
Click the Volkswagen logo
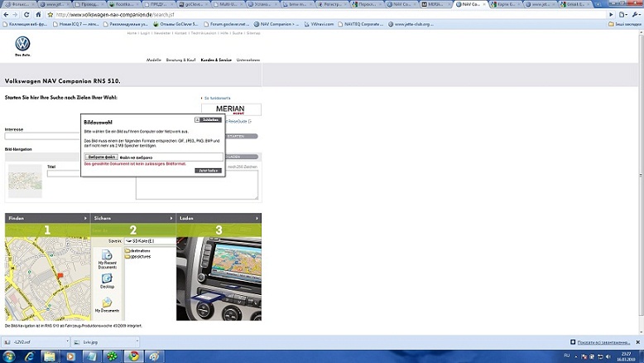click(x=22, y=44)
